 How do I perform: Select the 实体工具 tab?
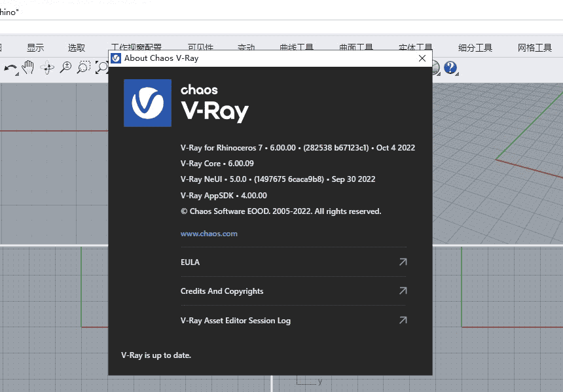pos(416,46)
